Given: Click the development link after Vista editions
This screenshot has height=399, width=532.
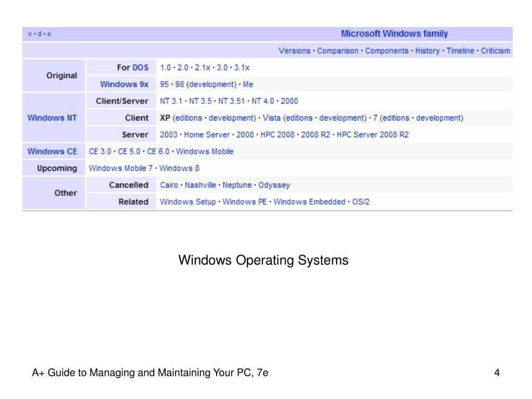Looking at the screenshot, I should point(342,118).
